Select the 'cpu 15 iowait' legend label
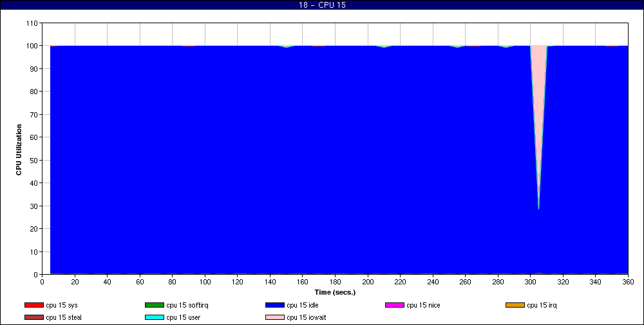 307,318
